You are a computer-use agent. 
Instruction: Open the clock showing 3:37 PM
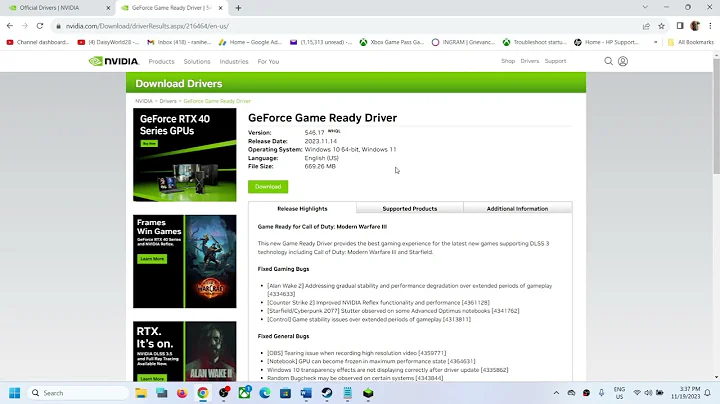click(x=686, y=393)
